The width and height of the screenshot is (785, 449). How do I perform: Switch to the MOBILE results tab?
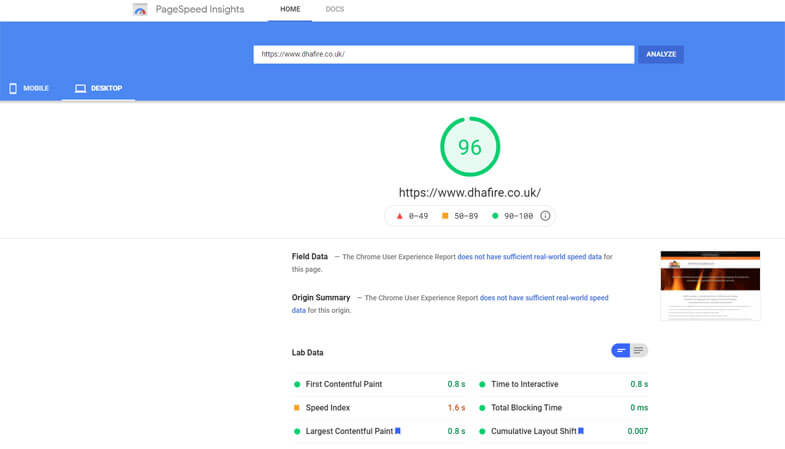pyautogui.click(x=29, y=88)
